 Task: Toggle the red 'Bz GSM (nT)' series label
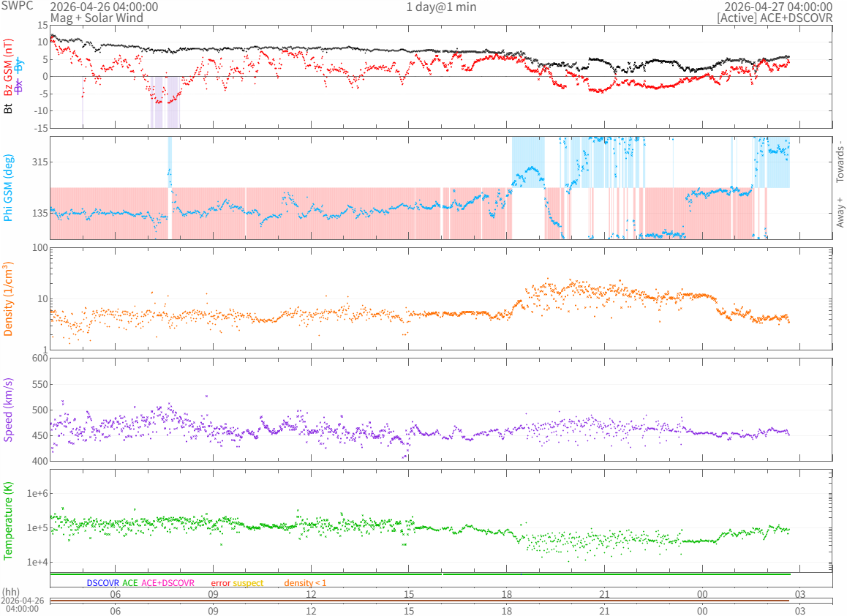point(8,67)
